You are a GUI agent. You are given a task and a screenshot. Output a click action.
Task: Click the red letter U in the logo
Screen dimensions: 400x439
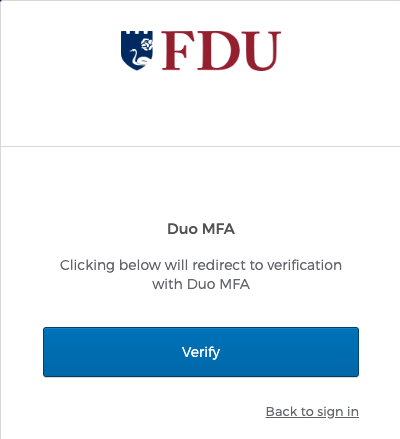click(x=260, y=51)
